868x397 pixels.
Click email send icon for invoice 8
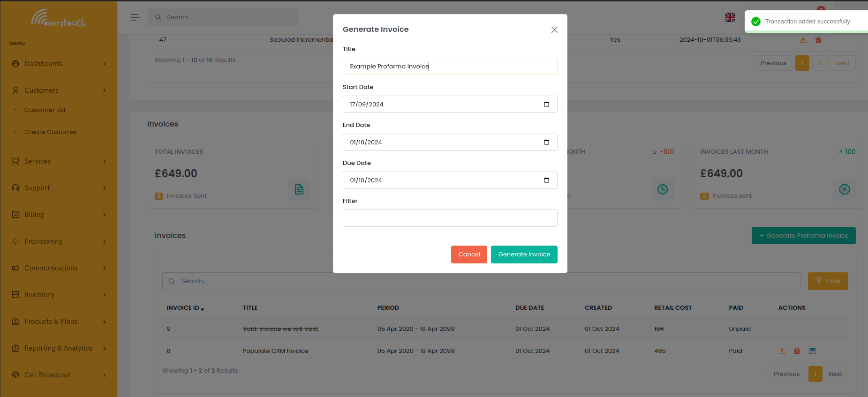[812, 351]
